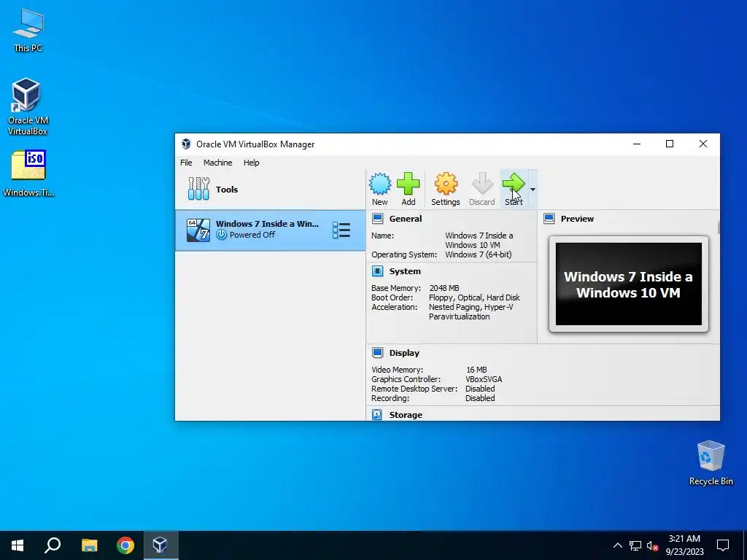Open the Windows Start menu
Screen dimensions: 747x560
pos(18,545)
